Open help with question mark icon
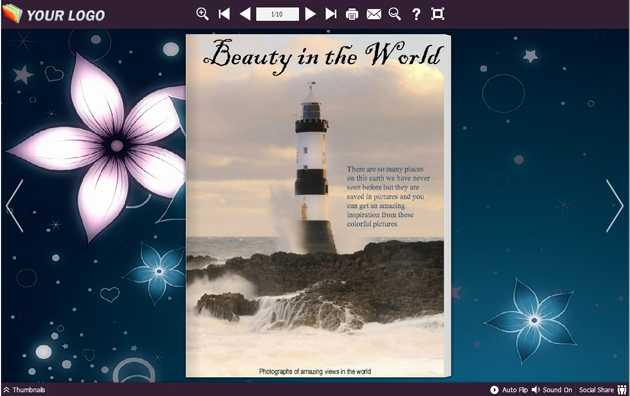The width and height of the screenshot is (630, 396). pos(416,14)
